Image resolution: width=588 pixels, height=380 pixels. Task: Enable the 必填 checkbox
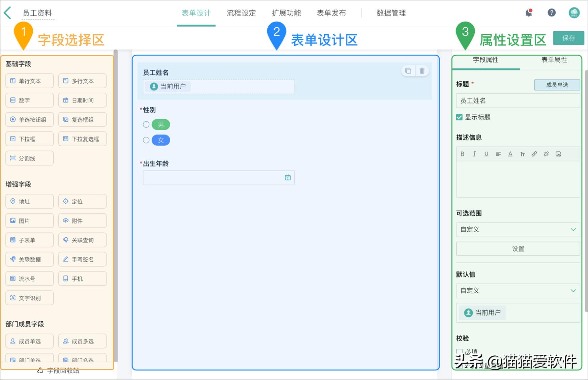click(x=459, y=351)
